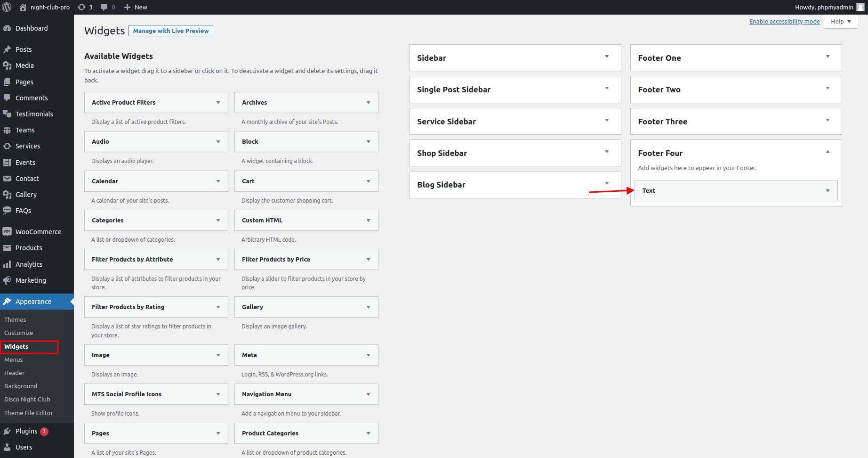Expand the Custom HTML widget arrow

(x=368, y=221)
